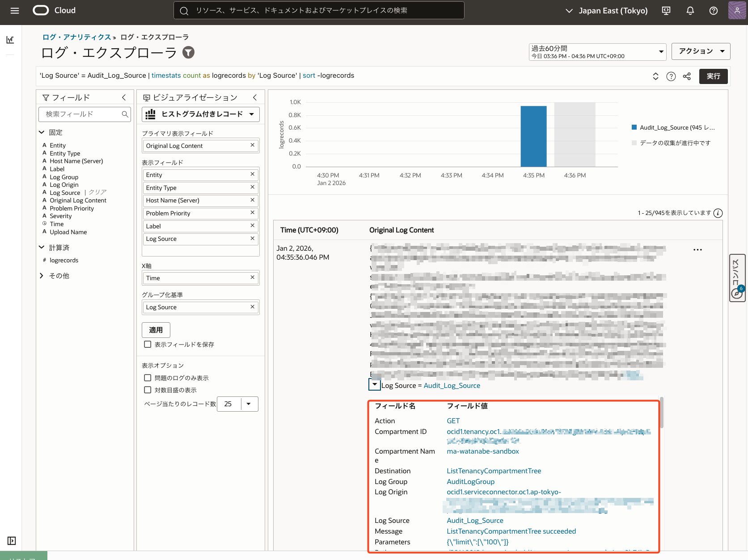The height and width of the screenshot is (560, 748).
Task: Click the notifications bell icon
Action: pyautogui.click(x=690, y=11)
